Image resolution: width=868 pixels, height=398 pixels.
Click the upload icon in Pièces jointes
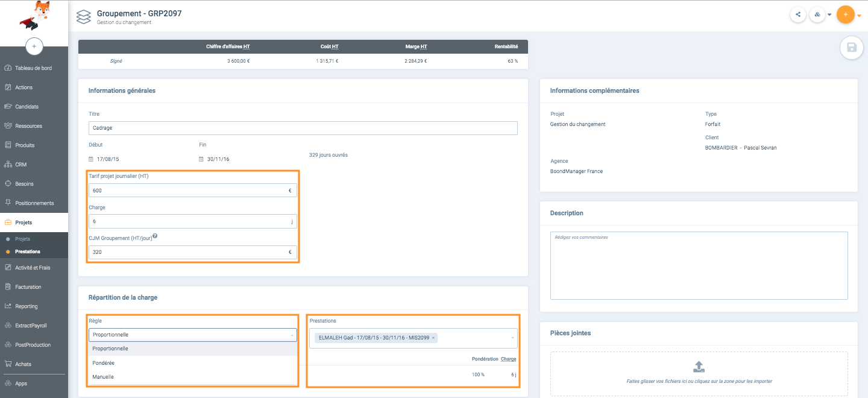coord(699,367)
